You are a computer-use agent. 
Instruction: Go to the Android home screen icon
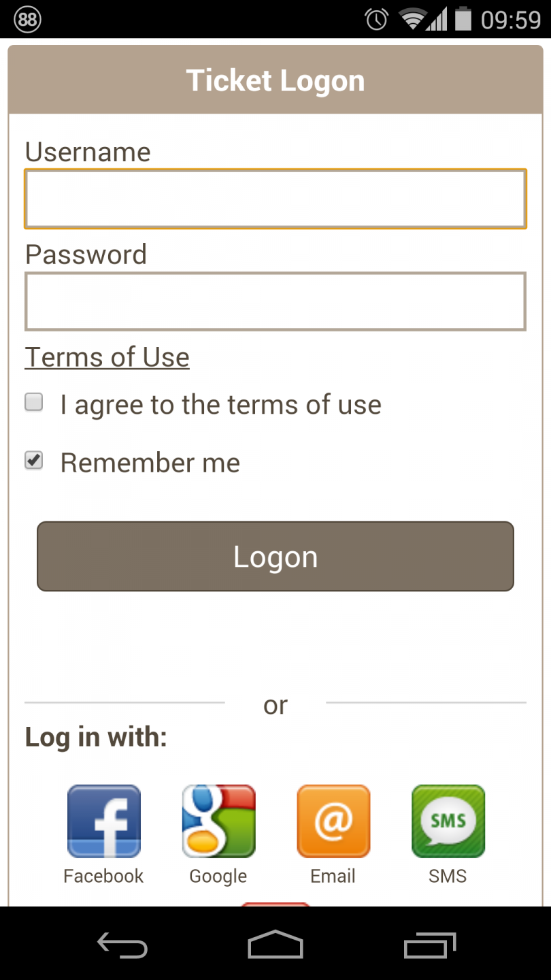(x=275, y=945)
